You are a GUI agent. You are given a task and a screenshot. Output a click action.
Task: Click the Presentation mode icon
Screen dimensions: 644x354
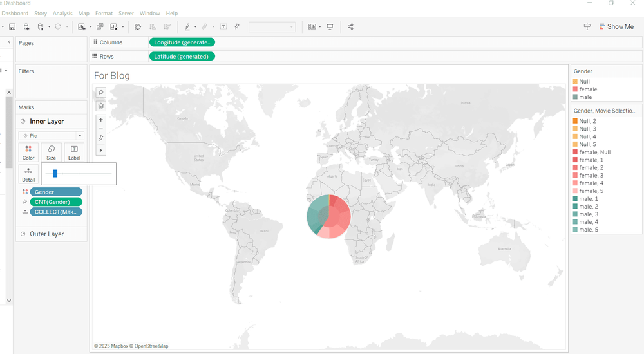[330, 27]
